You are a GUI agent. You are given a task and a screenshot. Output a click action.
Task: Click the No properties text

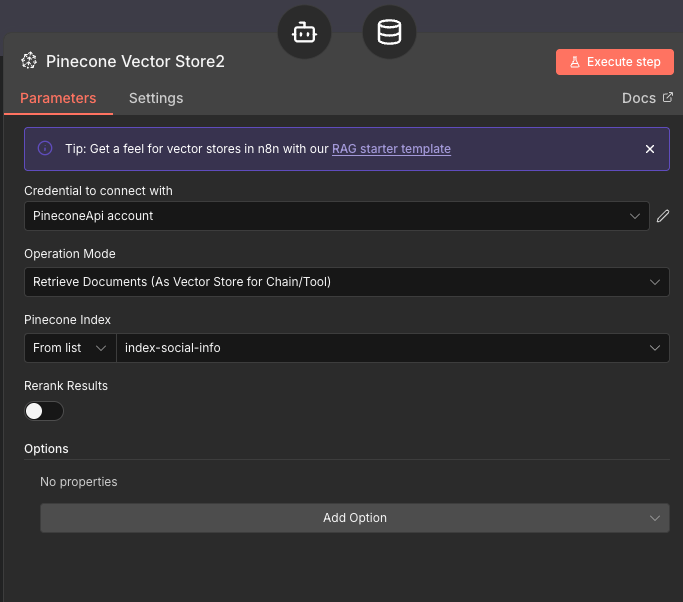point(78,482)
